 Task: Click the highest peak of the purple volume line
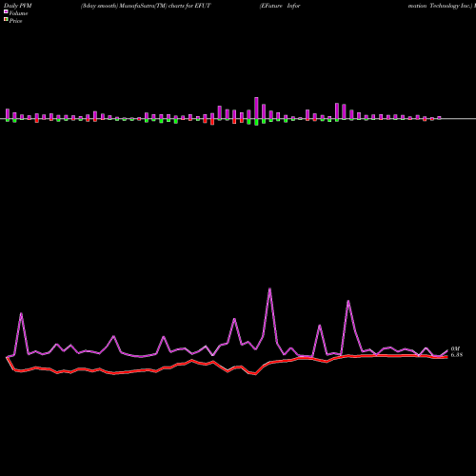269,288
